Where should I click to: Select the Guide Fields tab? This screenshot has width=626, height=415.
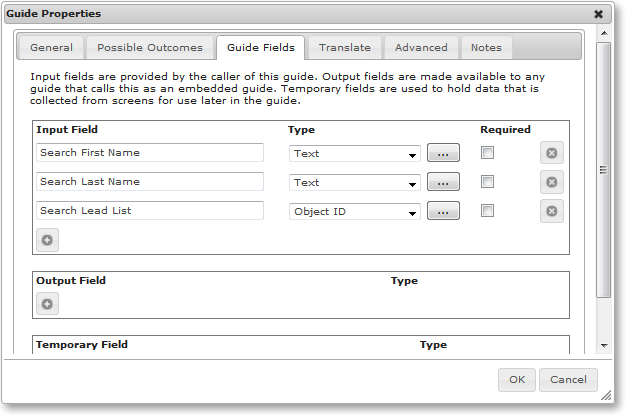click(x=261, y=48)
